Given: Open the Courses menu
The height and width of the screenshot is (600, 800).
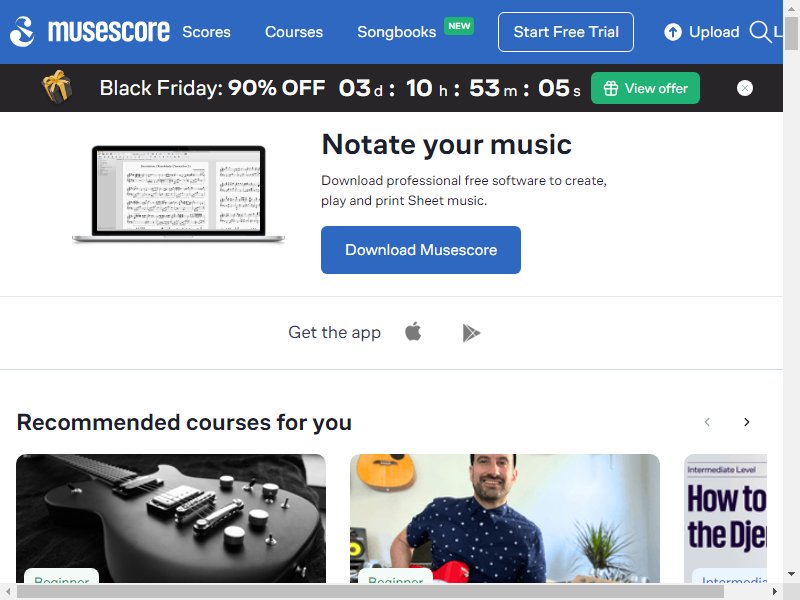Looking at the screenshot, I should click(294, 32).
